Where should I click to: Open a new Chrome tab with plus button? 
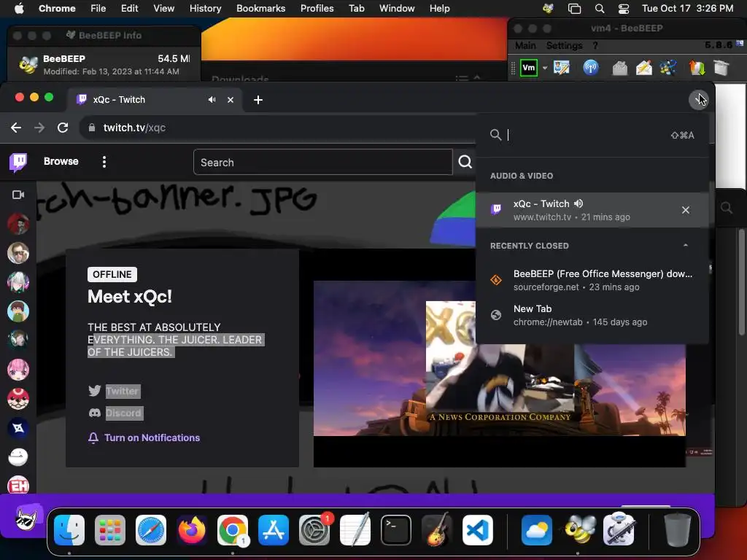258,100
